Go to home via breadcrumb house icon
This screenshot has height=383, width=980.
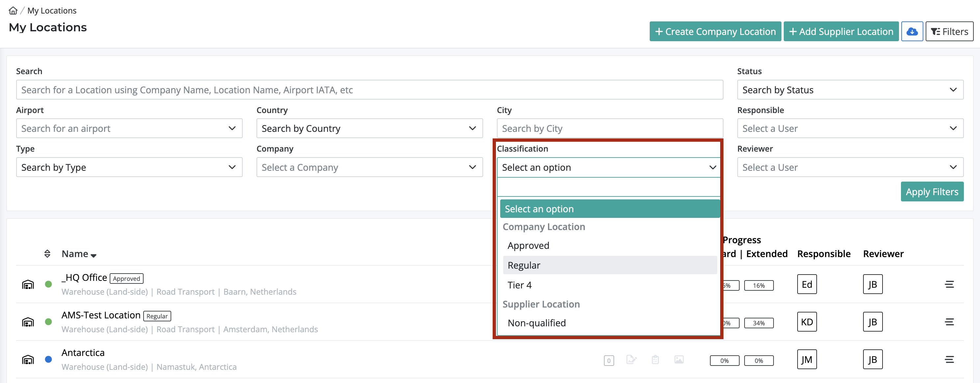(x=13, y=11)
